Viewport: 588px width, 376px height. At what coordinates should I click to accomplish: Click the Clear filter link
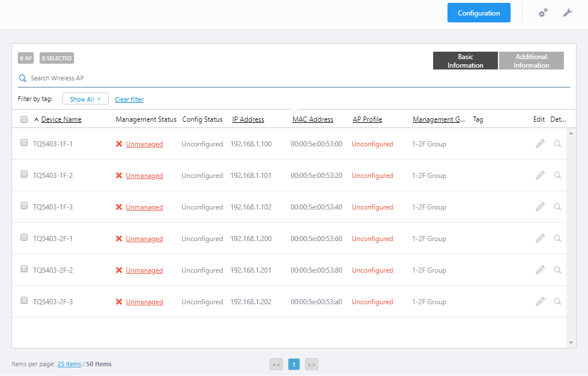129,99
